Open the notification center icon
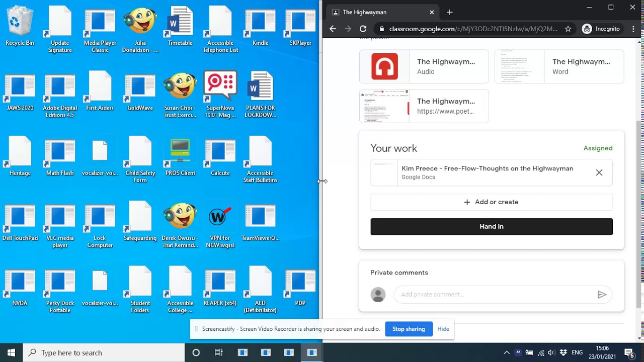 pos(629,352)
